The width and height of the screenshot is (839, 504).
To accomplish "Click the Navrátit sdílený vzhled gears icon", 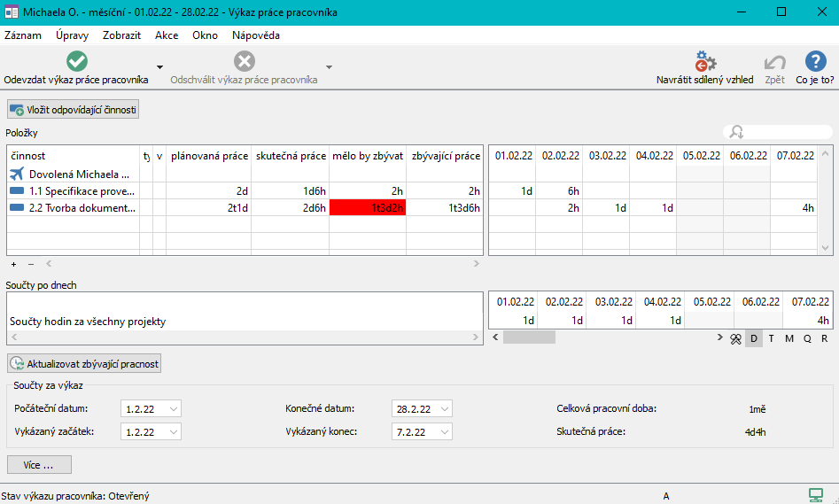I will click(705, 61).
